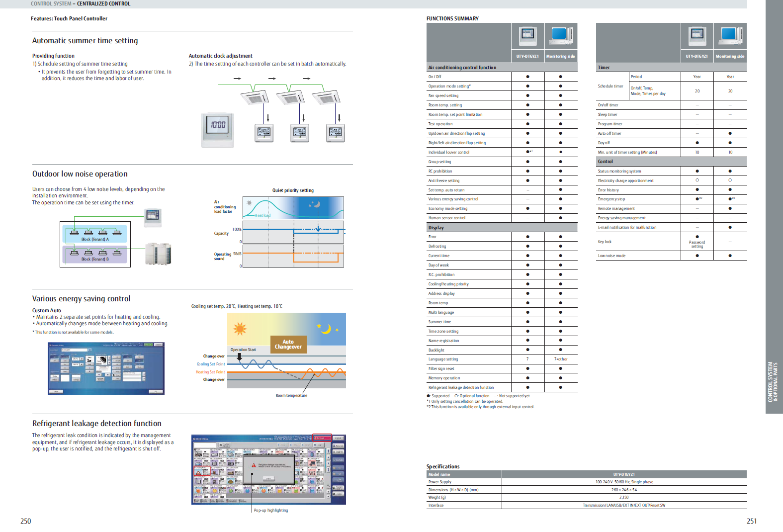Click the UTY-DTGYZ1 controller image in Timer table
783x532 pixels.
pyautogui.click(x=697, y=36)
